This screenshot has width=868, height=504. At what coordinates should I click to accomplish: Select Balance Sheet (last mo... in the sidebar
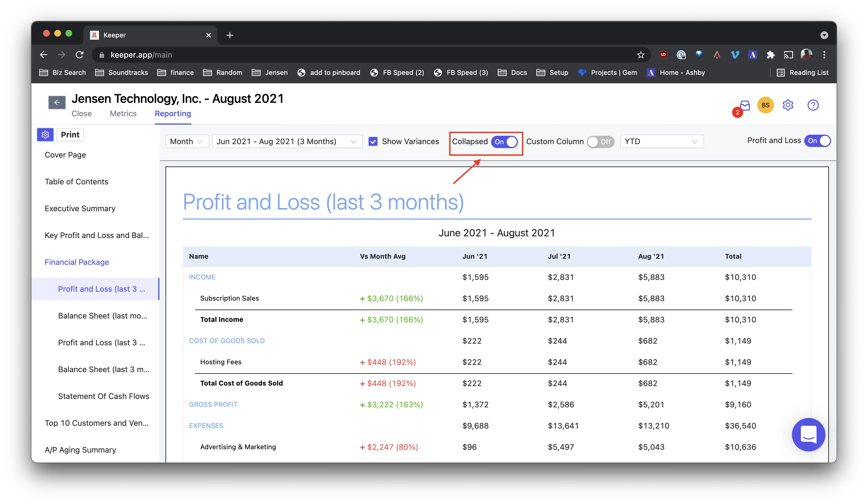click(x=103, y=316)
